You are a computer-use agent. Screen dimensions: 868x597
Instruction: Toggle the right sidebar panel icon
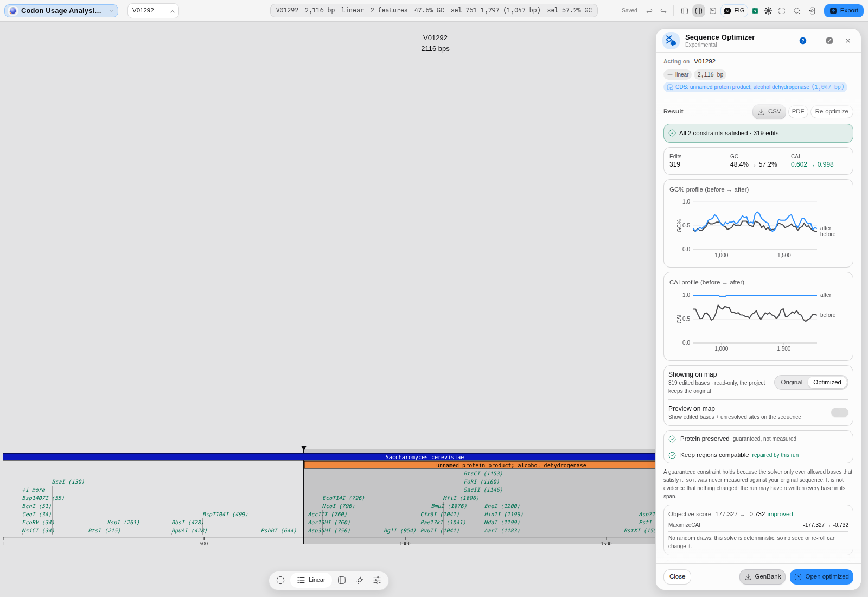click(x=699, y=11)
